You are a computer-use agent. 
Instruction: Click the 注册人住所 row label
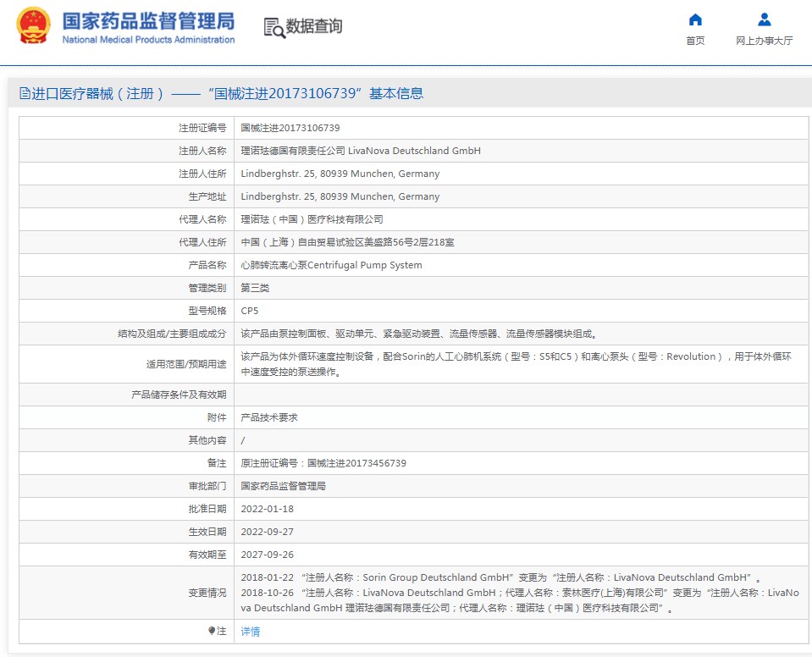coord(202,174)
